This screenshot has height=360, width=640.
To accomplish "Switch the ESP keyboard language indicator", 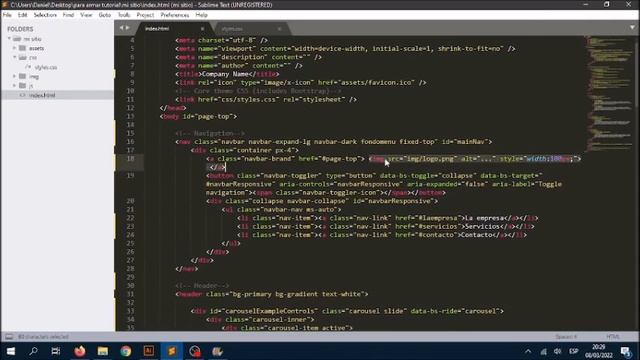I will (573, 351).
